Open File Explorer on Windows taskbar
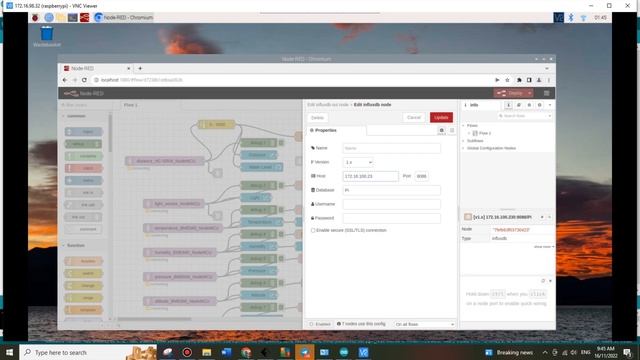 pos(207,352)
